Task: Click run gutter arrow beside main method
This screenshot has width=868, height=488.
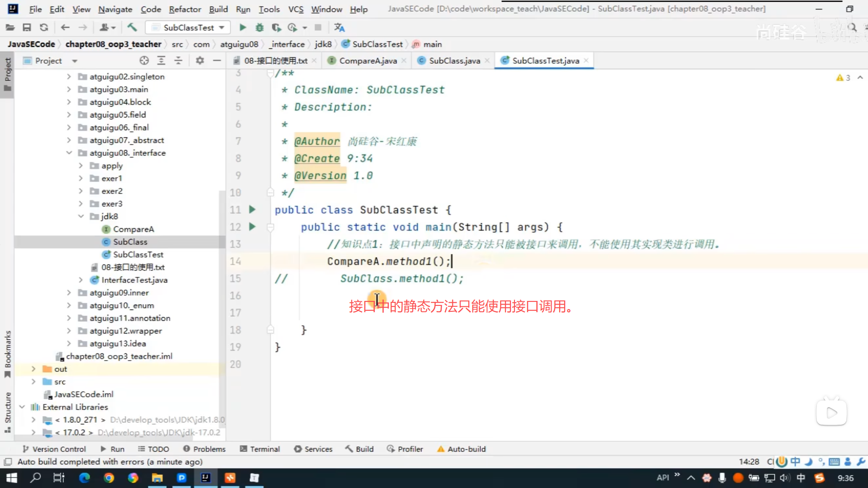Action: 252,227
